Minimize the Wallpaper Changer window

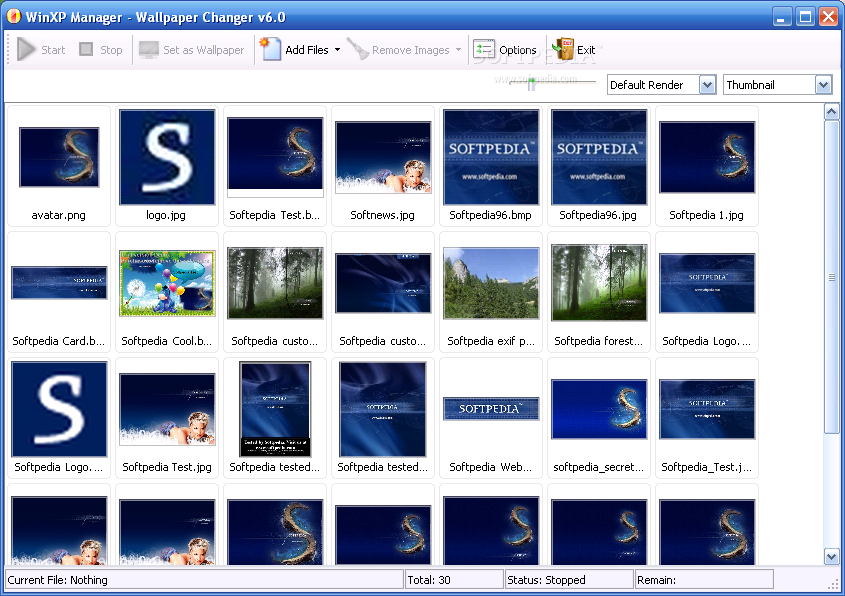click(781, 17)
